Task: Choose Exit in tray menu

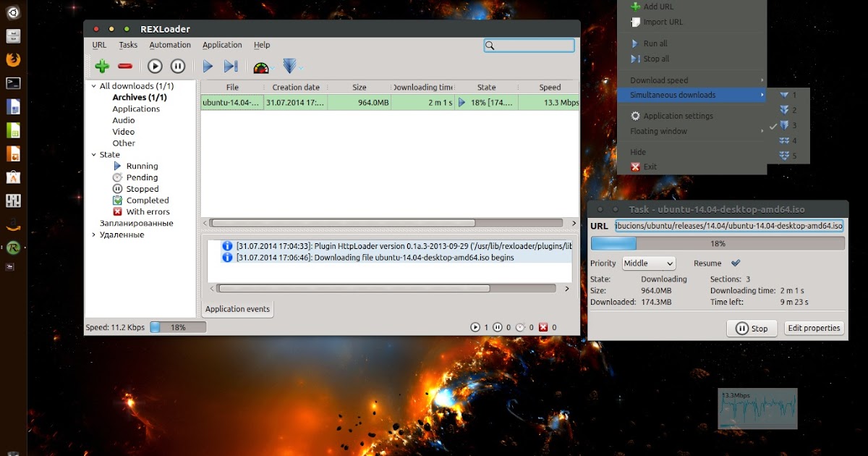Action: tap(692, 166)
